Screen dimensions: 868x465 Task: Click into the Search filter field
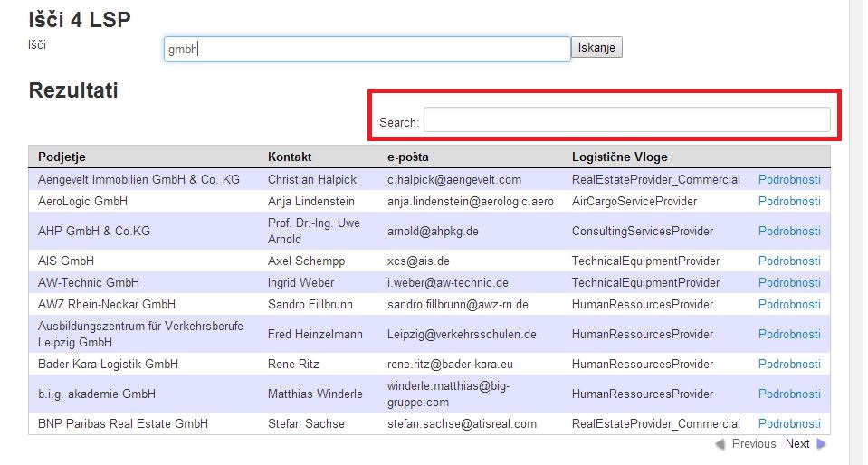tap(626, 119)
